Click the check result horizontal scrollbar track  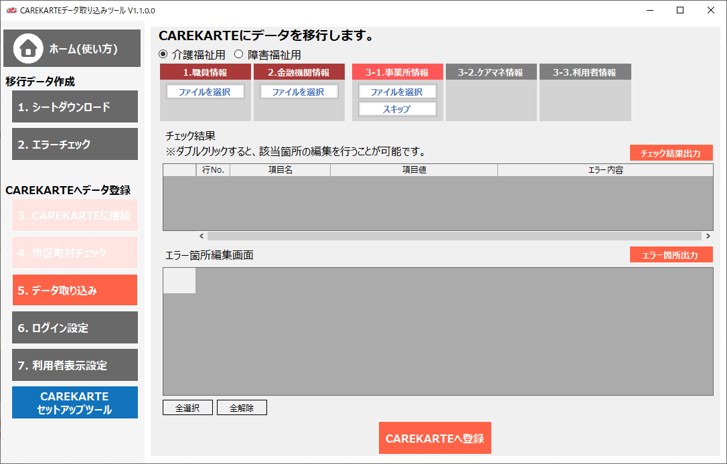coord(454,236)
